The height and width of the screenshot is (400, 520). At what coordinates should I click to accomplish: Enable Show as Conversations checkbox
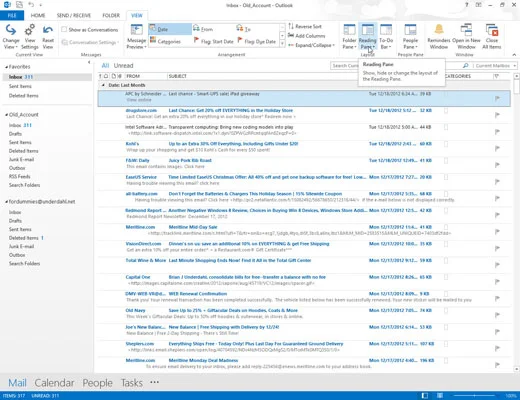pyautogui.click(x=64, y=29)
